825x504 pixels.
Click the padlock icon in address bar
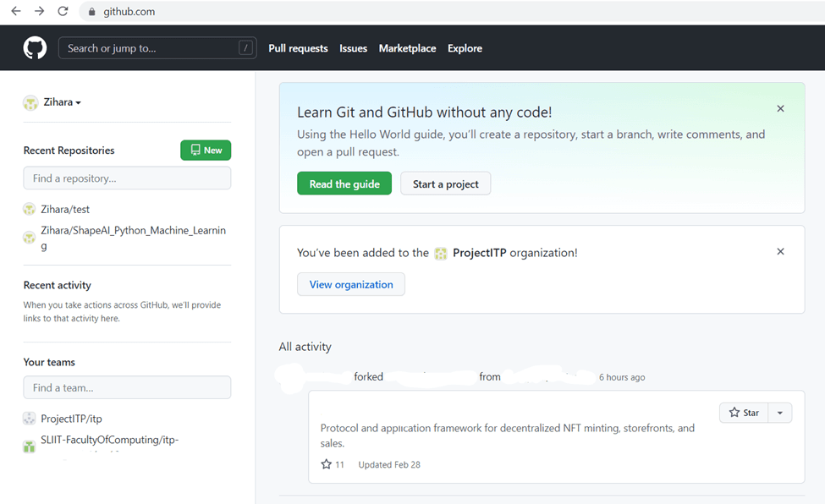[92, 12]
